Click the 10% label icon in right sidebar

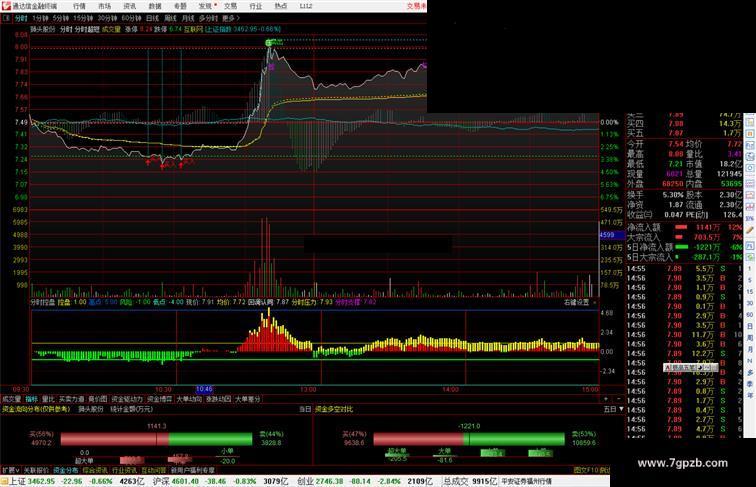[750, 219]
